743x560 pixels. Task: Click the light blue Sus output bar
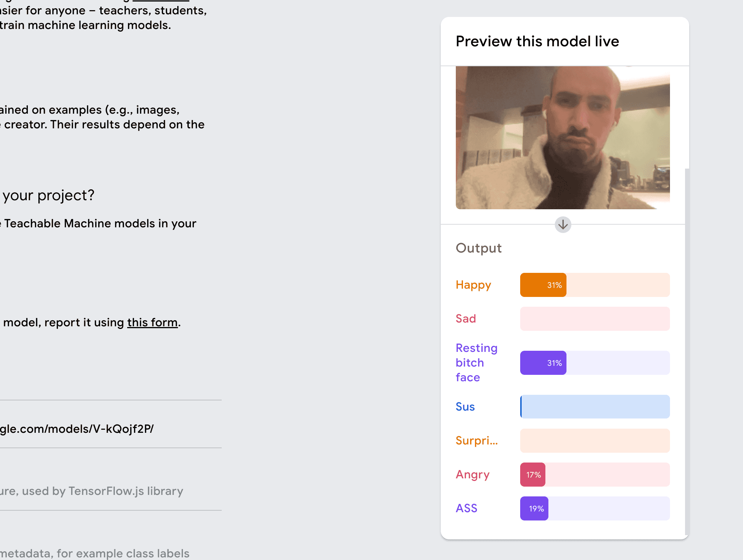pyautogui.click(x=595, y=406)
